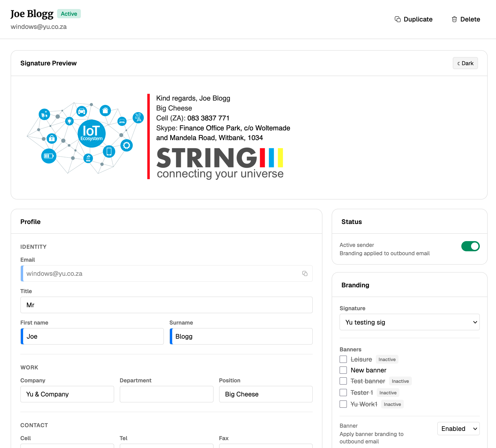
Task: Open the Signature dropdown showing Yu testing sig
Action: pyautogui.click(x=409, y=322)
